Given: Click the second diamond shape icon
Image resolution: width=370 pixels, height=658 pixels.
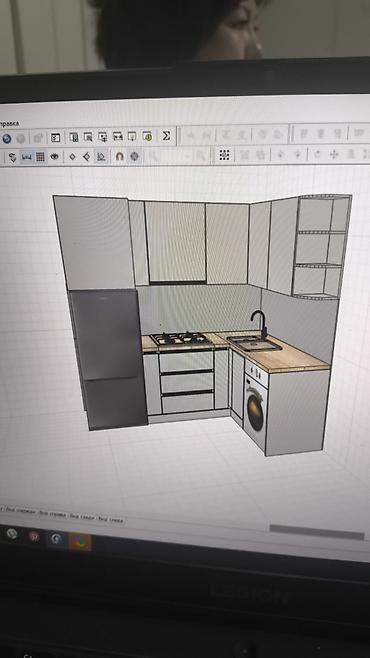Looking at the screenshot, I should (86, 157).
